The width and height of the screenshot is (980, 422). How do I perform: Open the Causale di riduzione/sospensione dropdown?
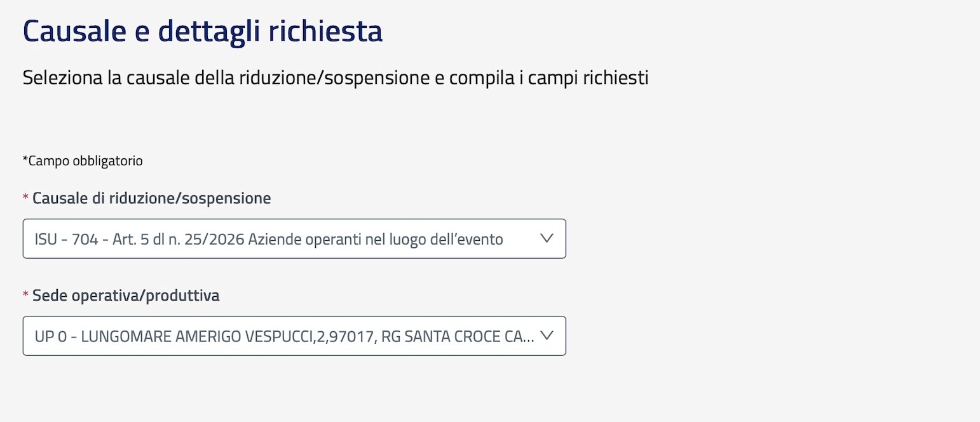click(294, 239)
